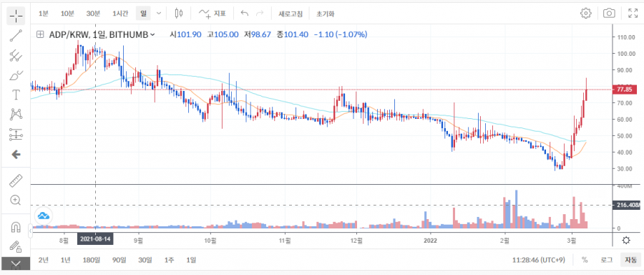Select the XABCD pattern tool
Screen dimensions: 644x275
[16, 115]
